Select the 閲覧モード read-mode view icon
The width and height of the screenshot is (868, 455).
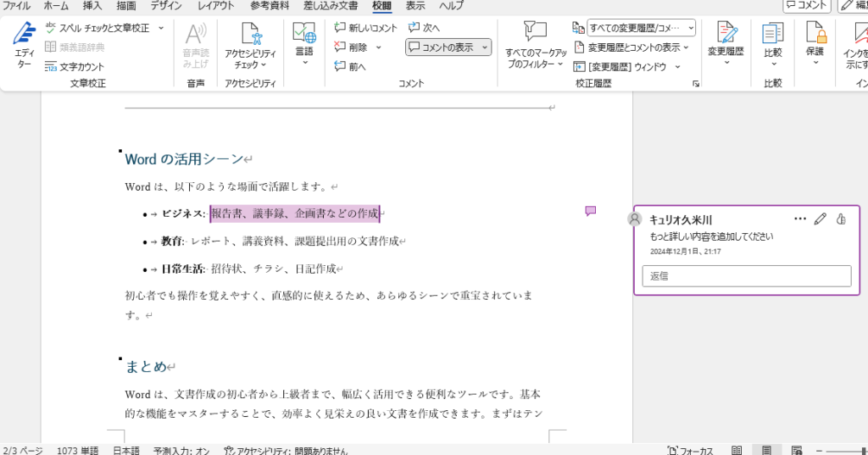(x=737, y=451)
